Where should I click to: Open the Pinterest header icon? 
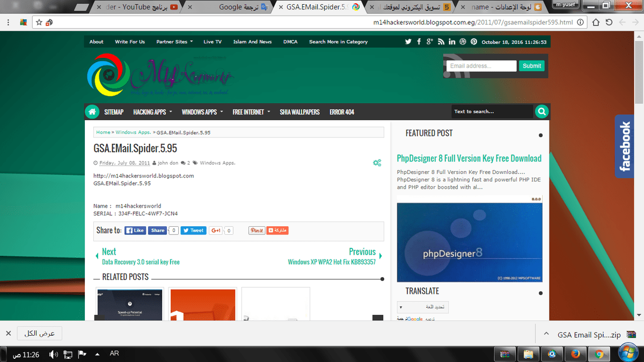[474, 41]
